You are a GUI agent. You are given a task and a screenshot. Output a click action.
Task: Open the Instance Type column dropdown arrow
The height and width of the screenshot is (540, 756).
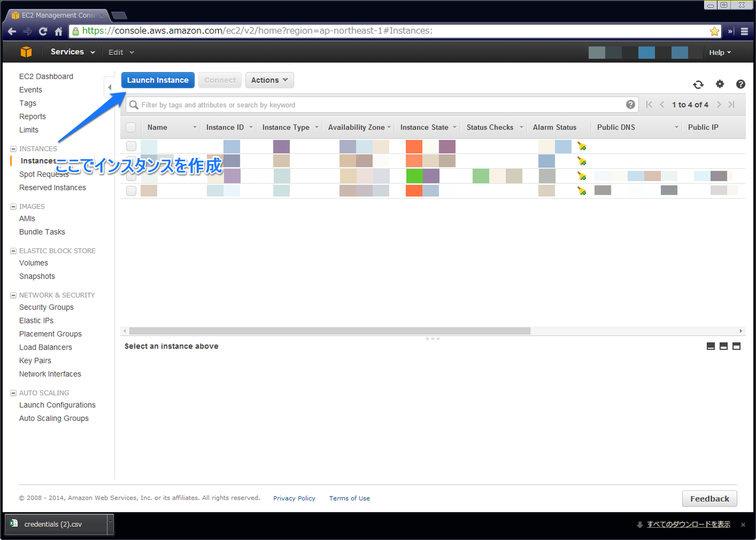coord(317,127)
